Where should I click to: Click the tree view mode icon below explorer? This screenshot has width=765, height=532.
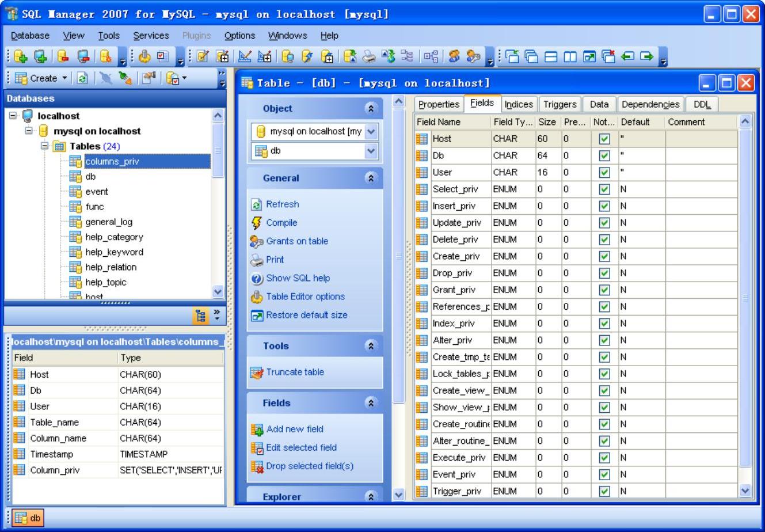(200, 316)
